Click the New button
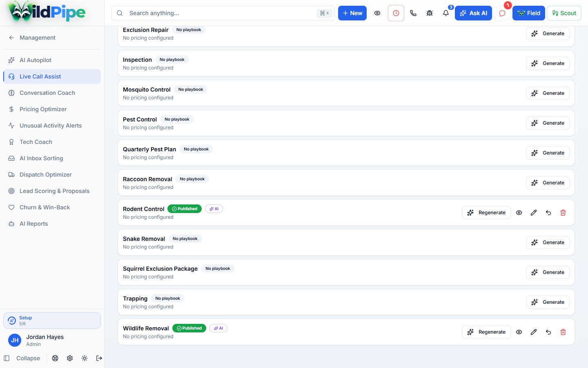Screen dimensions: 588x368 tap(352, 13)
